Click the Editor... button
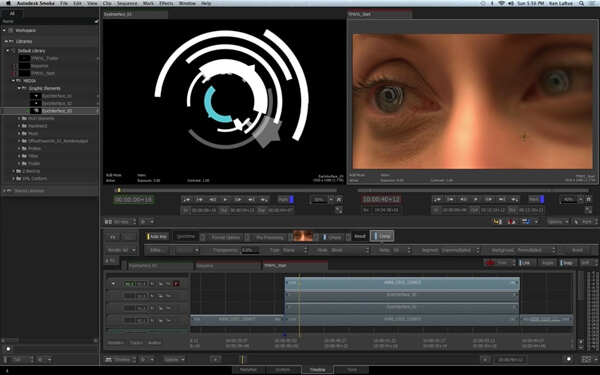600x375 pixels. tap(157, 250)
